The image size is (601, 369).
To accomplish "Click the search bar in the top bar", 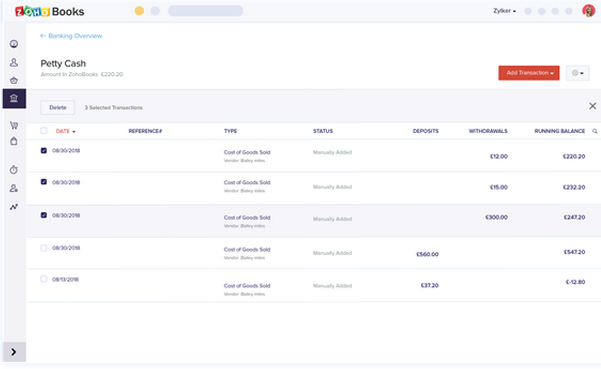I will pos(205,11).
